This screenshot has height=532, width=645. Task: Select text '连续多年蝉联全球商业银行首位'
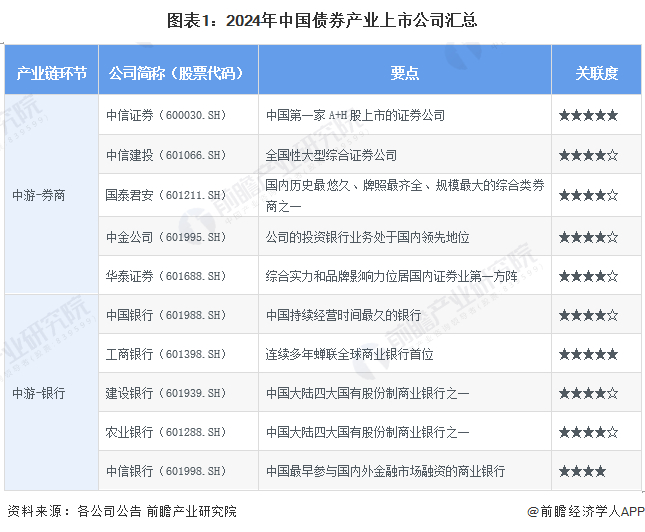349,354
